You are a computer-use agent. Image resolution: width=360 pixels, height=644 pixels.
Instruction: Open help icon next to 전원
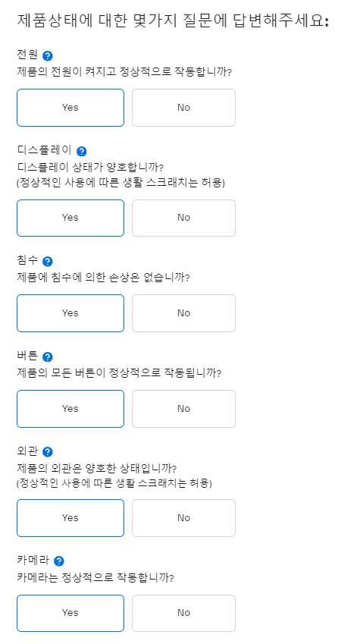point(48,56)
